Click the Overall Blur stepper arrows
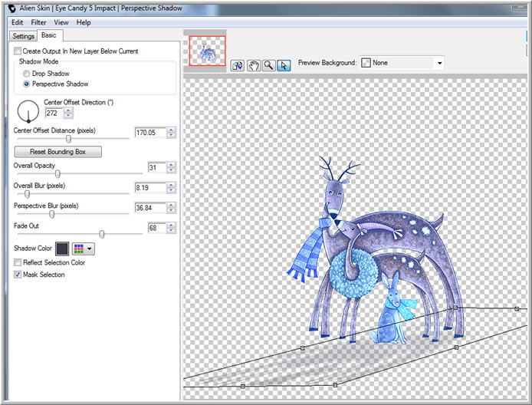532x405 pixels. click(x=171, y=187)
